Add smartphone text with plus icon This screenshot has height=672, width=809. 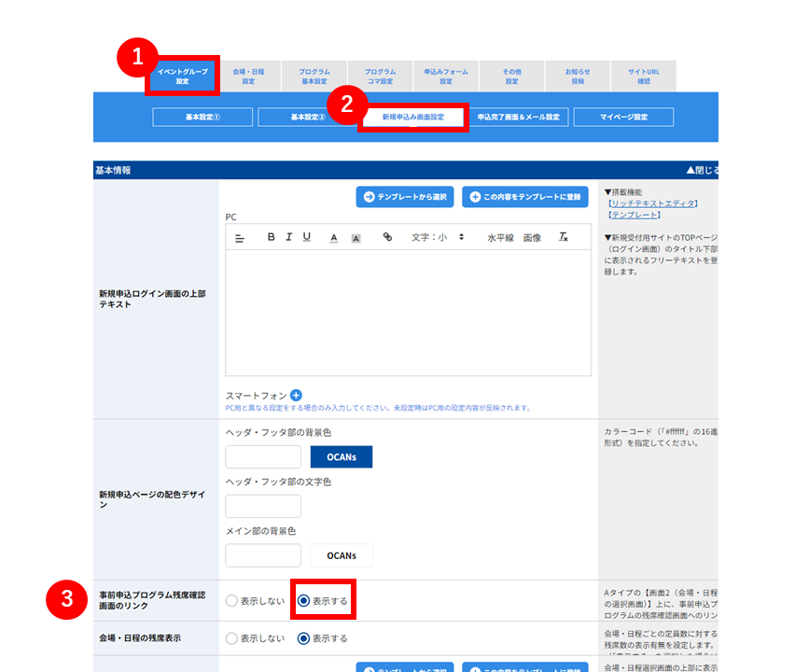coord(296,396)
